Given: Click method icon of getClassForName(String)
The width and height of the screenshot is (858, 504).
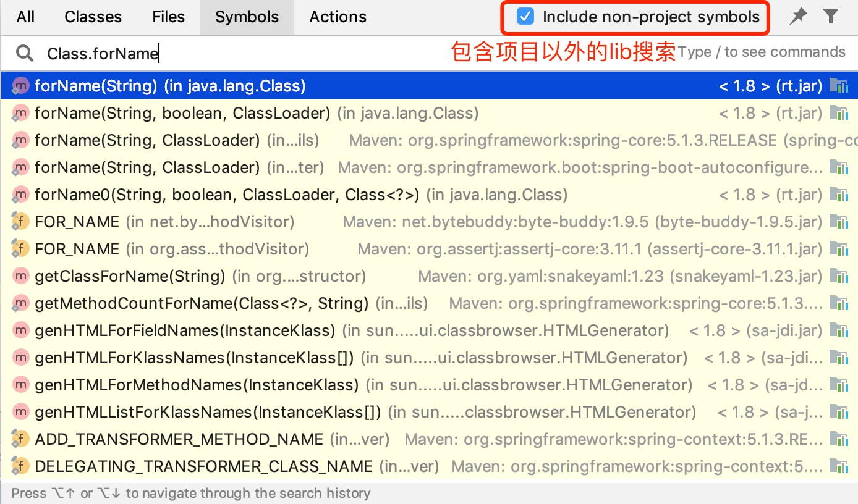Looking at the screenshot, I should pyautogui.click(x=20, y=276).
